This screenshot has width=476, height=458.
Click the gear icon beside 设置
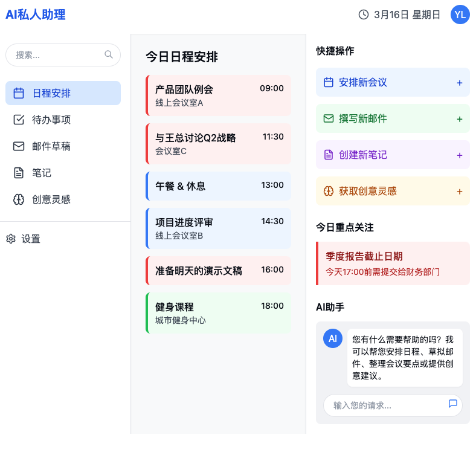[11, 239]
